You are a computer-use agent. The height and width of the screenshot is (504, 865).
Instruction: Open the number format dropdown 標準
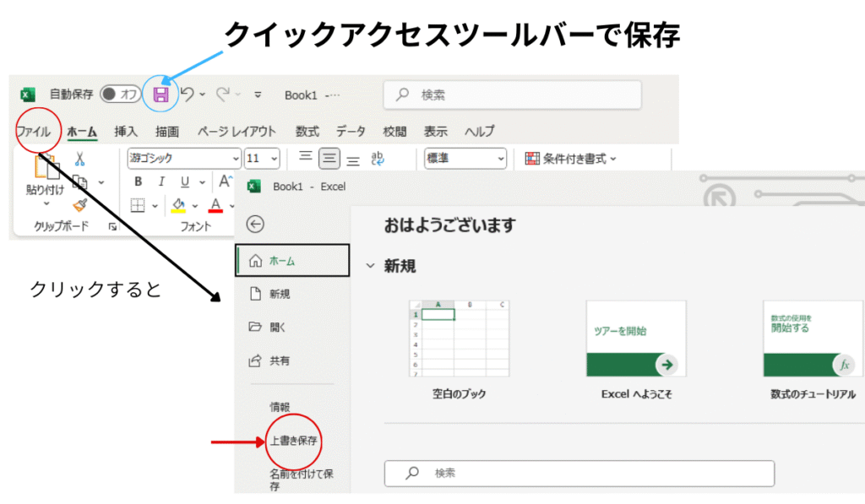465,158
